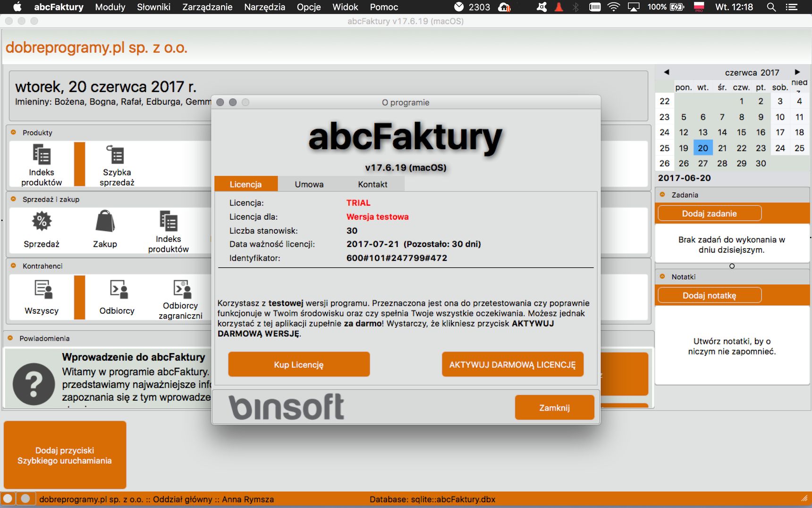Click the Dodaj notatkę button
The width and height of the screenshot is (812, 508).
(709, 295)
